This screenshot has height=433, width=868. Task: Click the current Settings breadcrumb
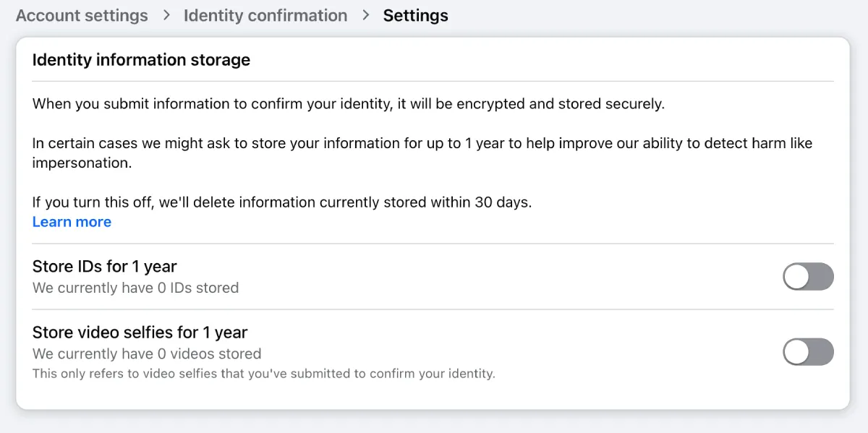[x=416, y=15]
